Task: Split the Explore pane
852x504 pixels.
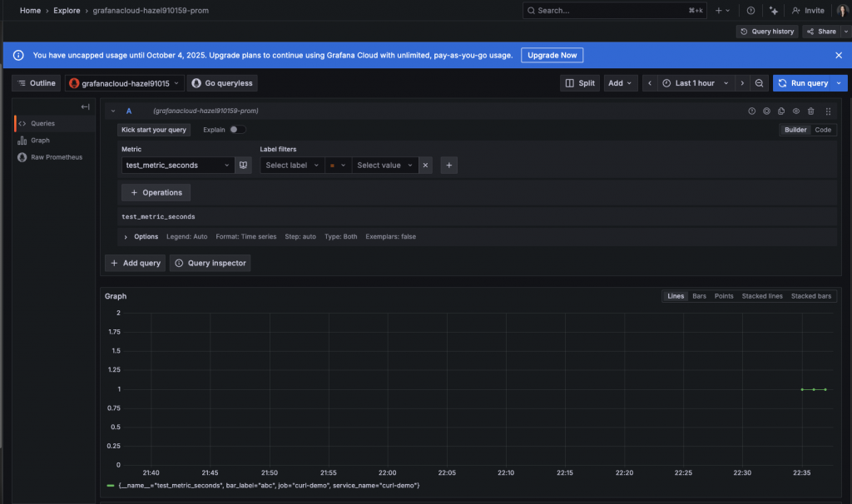Action: click(580, 83)
